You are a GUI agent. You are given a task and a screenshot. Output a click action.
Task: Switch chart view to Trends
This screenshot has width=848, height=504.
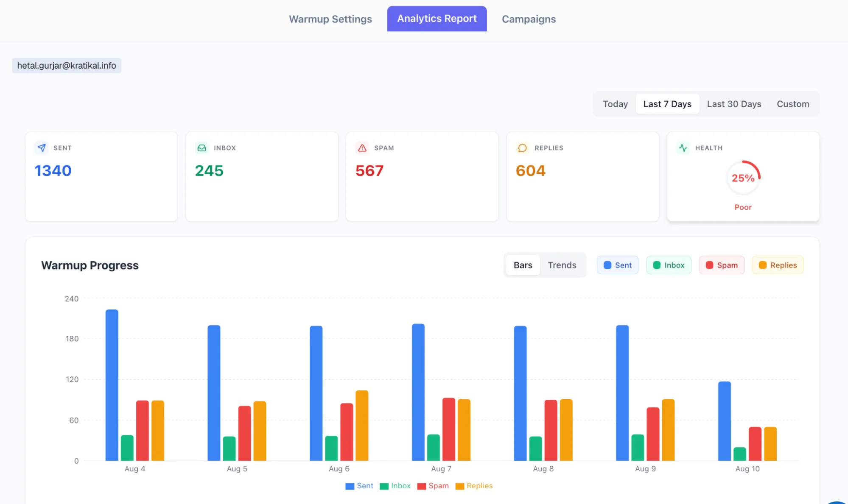click(x=562, y=265)
